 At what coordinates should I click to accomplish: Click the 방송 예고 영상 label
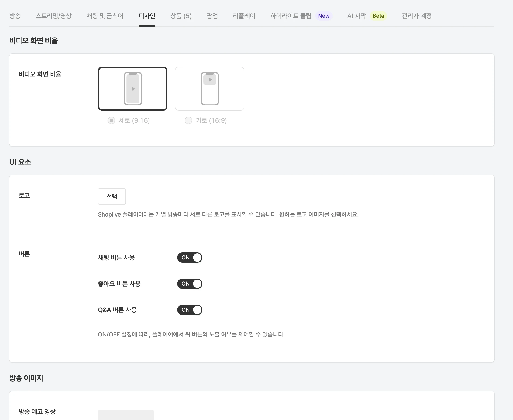(x=37, y=411)
